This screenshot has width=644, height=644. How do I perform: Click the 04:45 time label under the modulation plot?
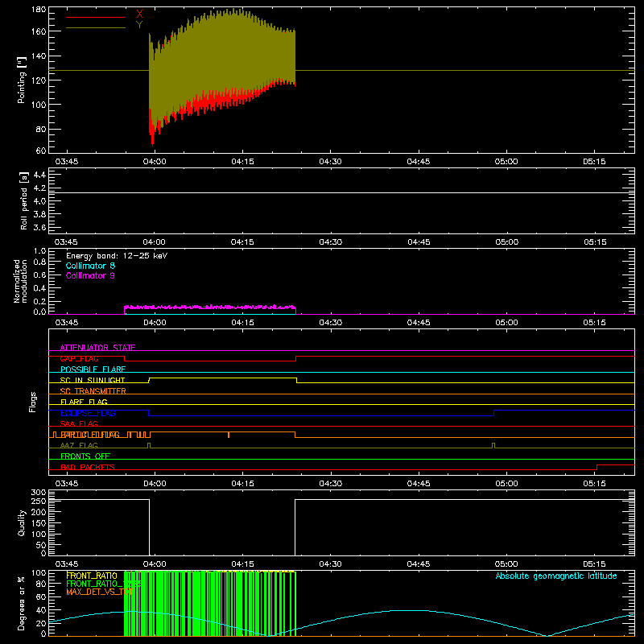[418, 323]
